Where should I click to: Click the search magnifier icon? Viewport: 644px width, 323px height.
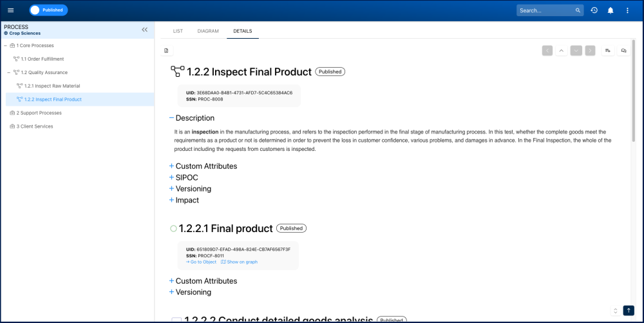coord(578,10)
